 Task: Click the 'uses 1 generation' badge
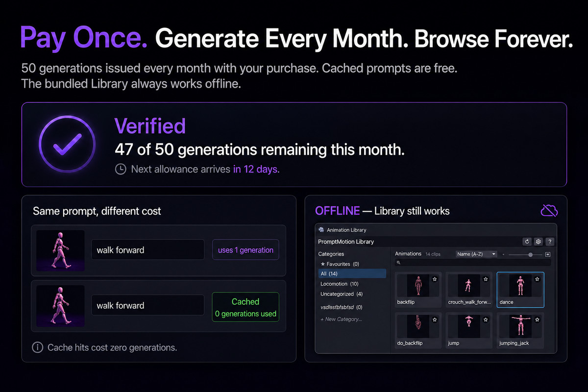point(245,250)
